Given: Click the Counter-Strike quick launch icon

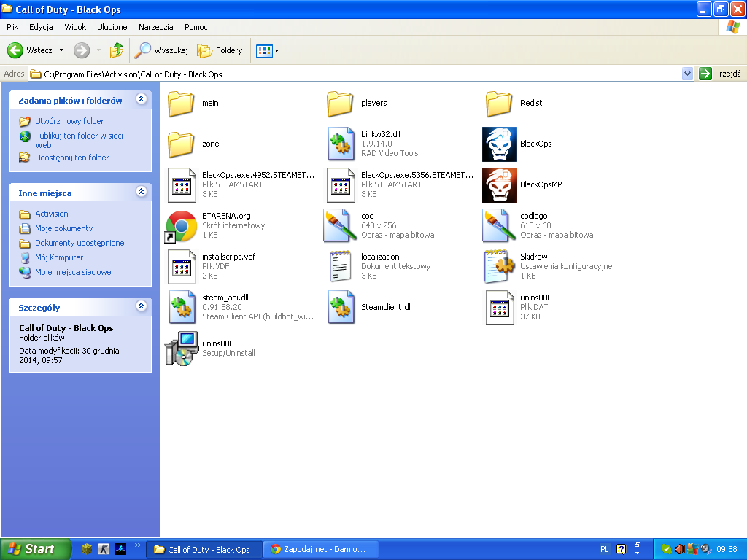Looking at the screenshot, I should (x=104, y=549).
